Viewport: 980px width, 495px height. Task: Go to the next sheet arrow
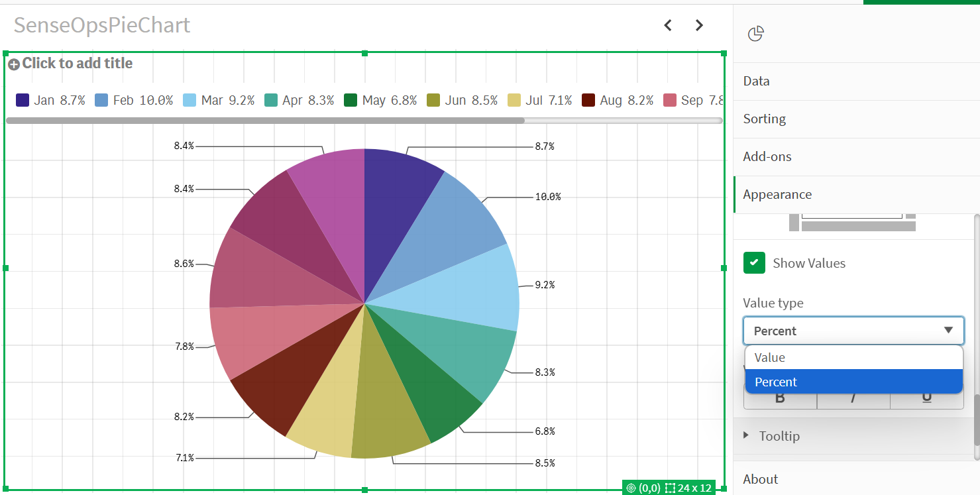[x=699, y=25]
